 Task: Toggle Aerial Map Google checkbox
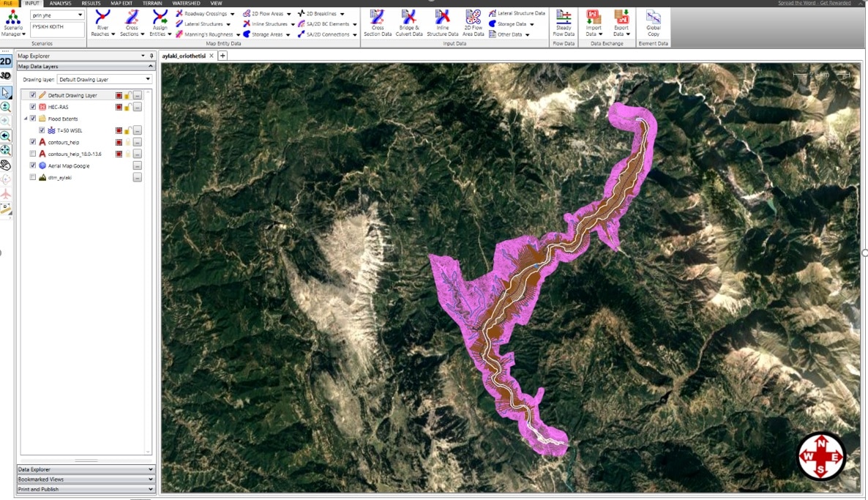(x=33, y=165)
